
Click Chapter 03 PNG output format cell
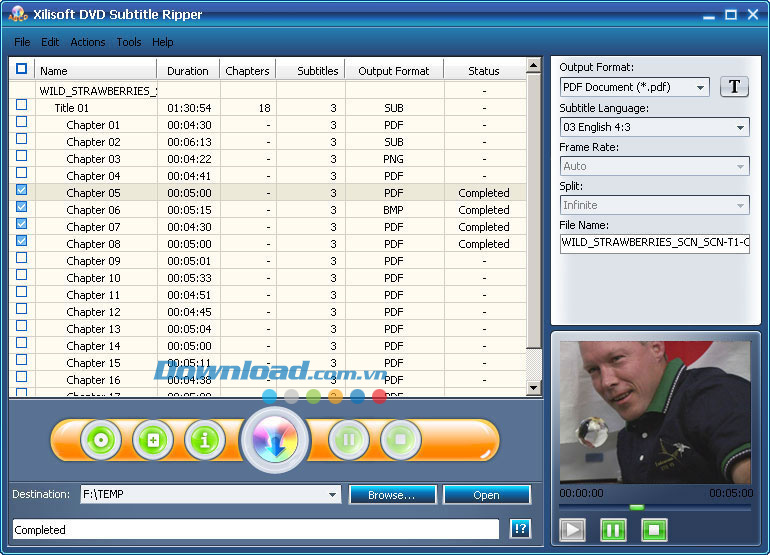tap(394, 159)
